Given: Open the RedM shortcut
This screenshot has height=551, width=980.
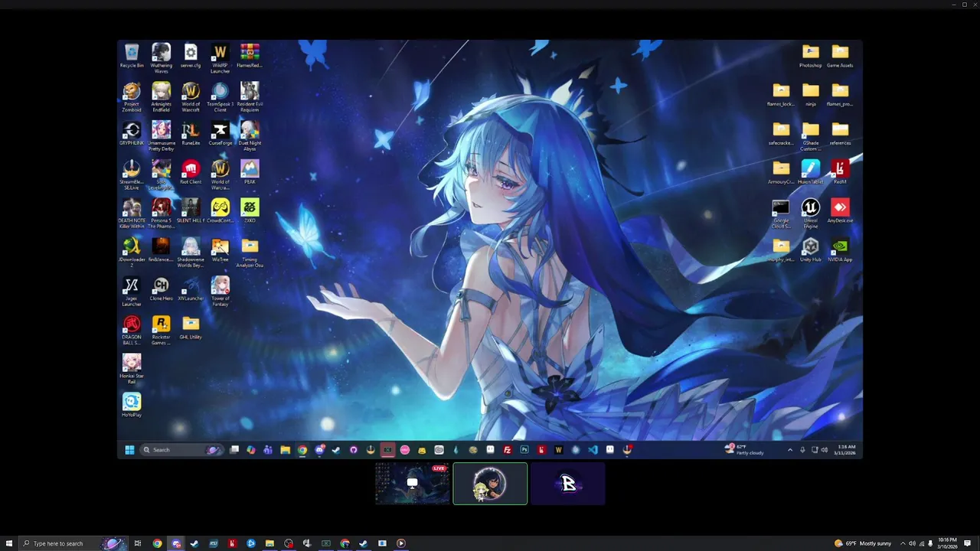Looking at the screenshot, I should point(840,173).
